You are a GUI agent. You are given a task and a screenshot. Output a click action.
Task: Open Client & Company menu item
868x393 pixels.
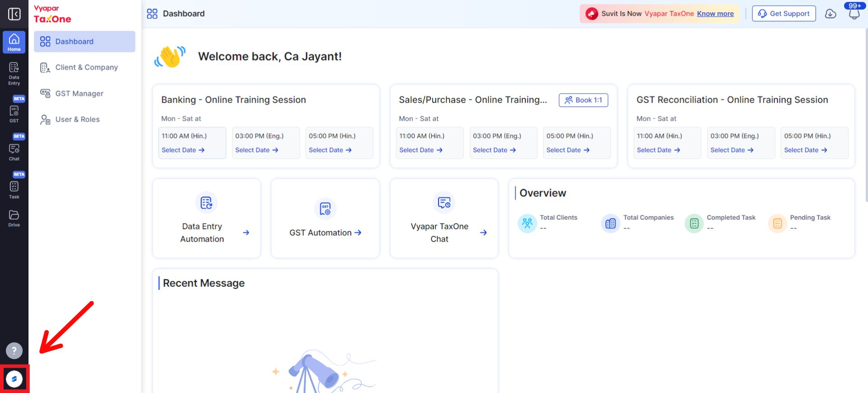click(x=85, y=67)
